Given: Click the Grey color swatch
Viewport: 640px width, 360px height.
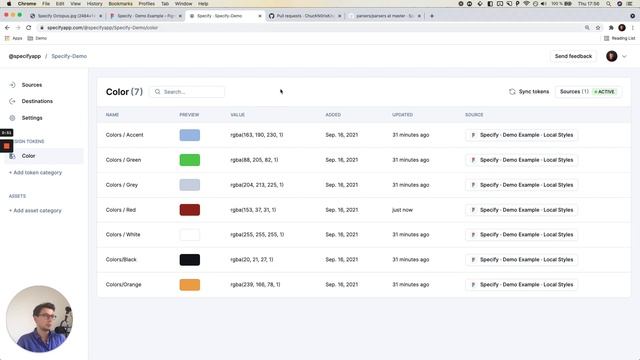Looking at the screenshot, I should click(x=190, y=185).
